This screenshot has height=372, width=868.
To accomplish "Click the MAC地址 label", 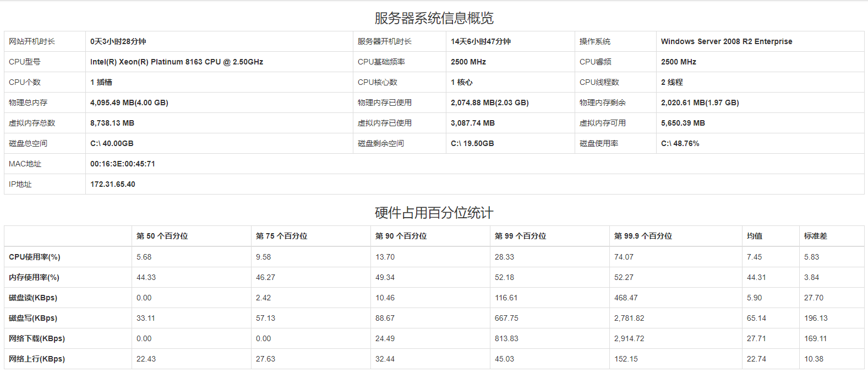I will point(25,164).
